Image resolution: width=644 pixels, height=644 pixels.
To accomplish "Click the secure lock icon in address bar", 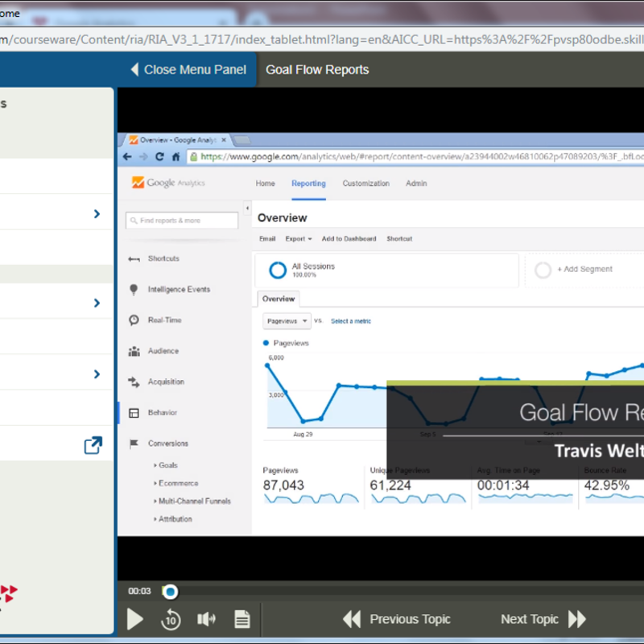I will coord(193,156).
